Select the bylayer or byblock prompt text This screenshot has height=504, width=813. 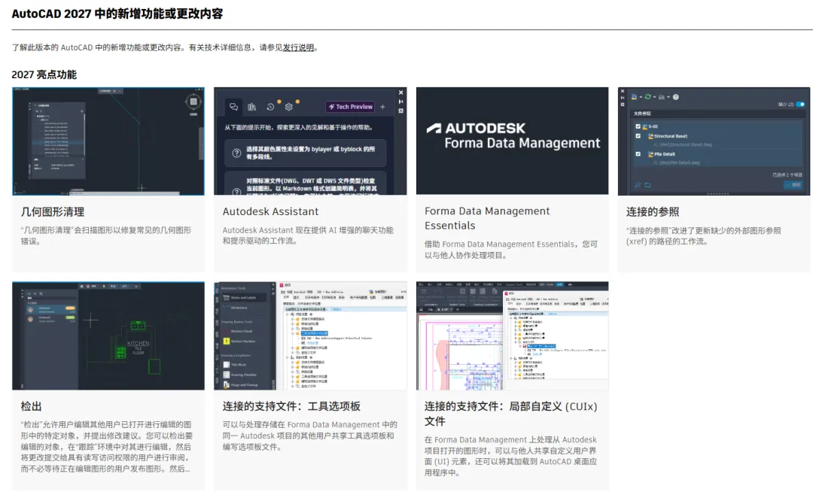click(311, 153)
